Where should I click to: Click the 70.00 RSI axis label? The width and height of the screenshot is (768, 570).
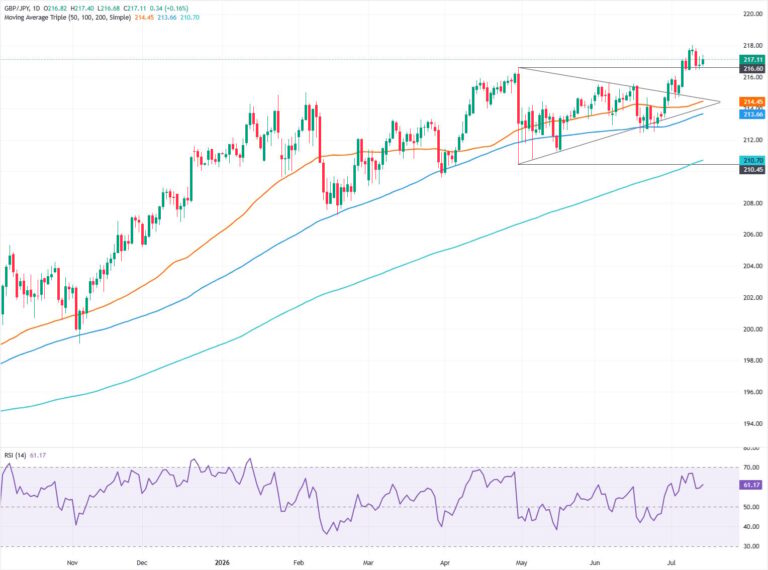point(751,468)
